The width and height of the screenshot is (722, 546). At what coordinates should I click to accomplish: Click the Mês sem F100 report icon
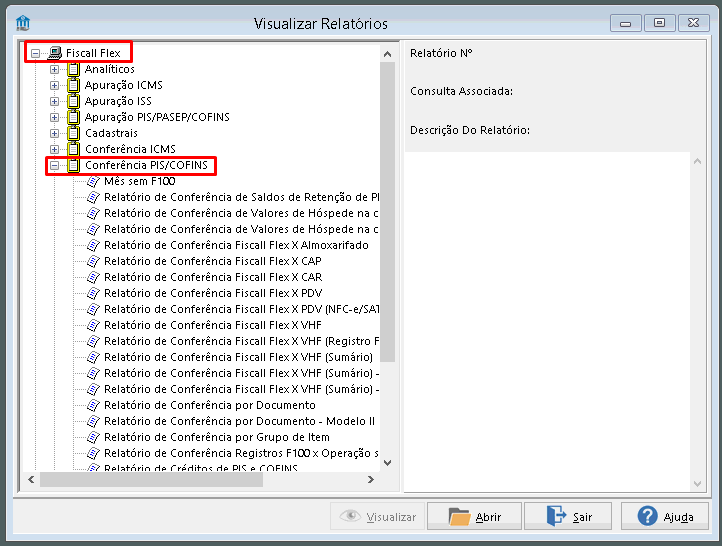tap(93, 181)
